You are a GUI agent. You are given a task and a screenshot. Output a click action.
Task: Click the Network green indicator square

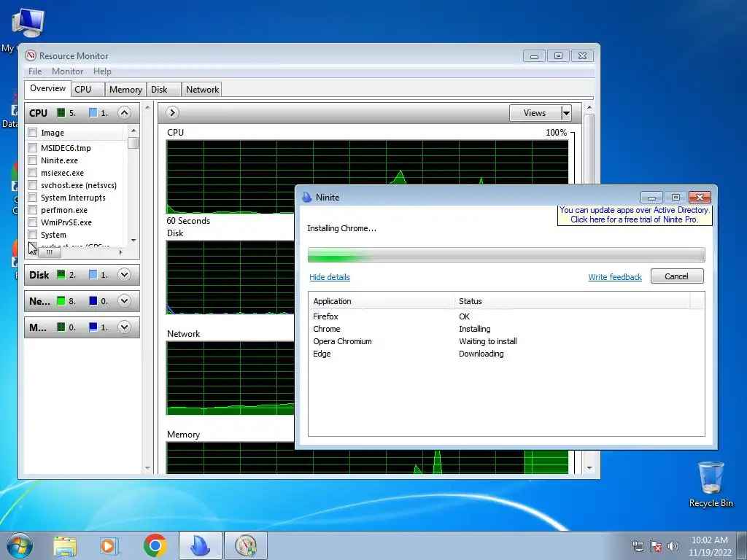pyautogui.click(x=61, y=301)
